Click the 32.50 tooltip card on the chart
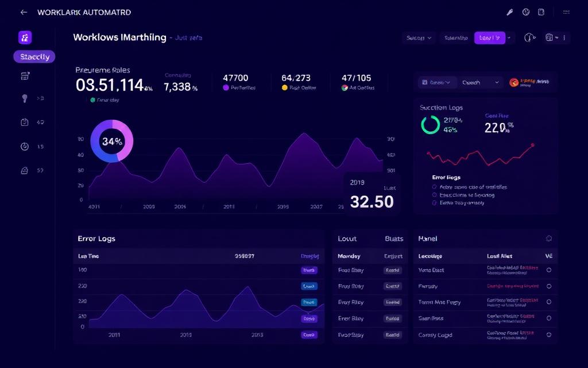 tap(372, 194)
